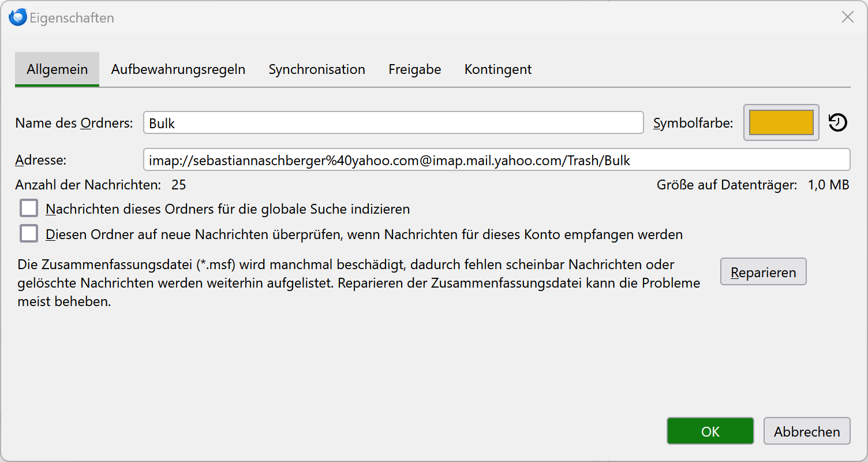Enable indexing this folder for global search
This screenshot has width=868, height=462.
[x=29, y=208]
